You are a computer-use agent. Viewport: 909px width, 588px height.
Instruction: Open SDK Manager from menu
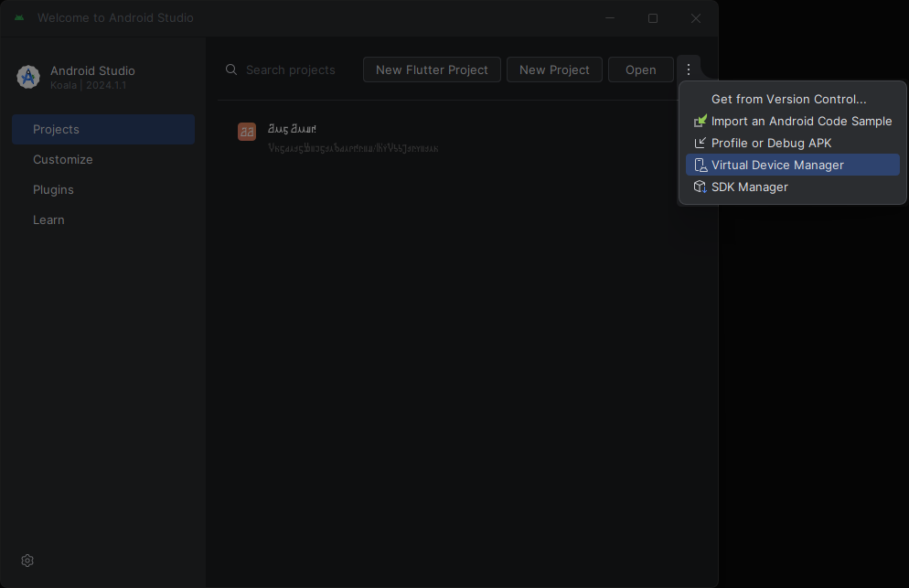point(793,187)
